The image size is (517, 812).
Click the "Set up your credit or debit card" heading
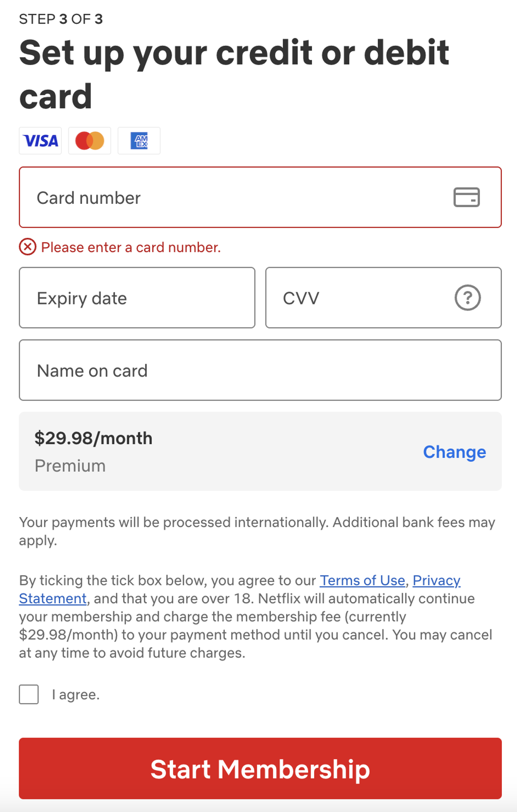[234, 74]
